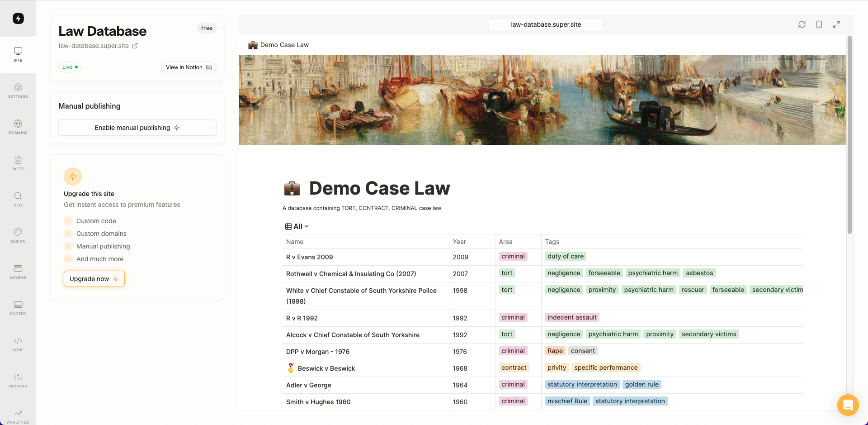
Task: Click the table view icon beside All
Action: [x=288, y=226]
